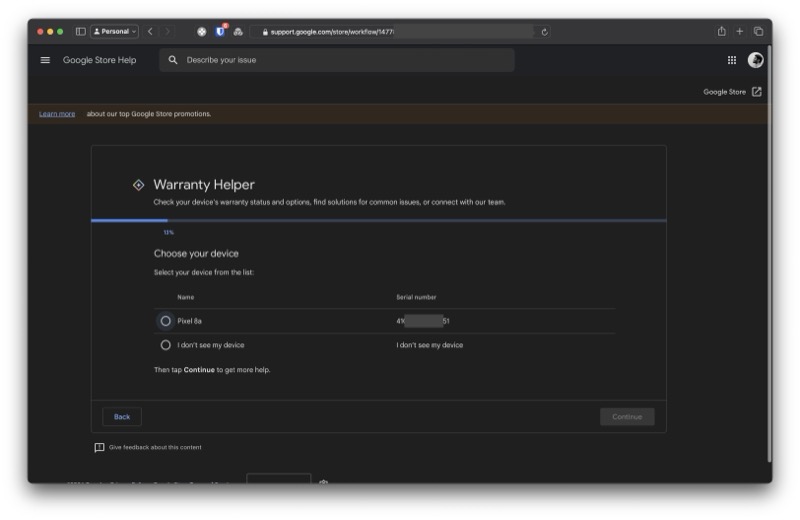The height and width of the screenshot is (520, 800).
Task: Open the Google apps grid
Action: coord(732,60)
